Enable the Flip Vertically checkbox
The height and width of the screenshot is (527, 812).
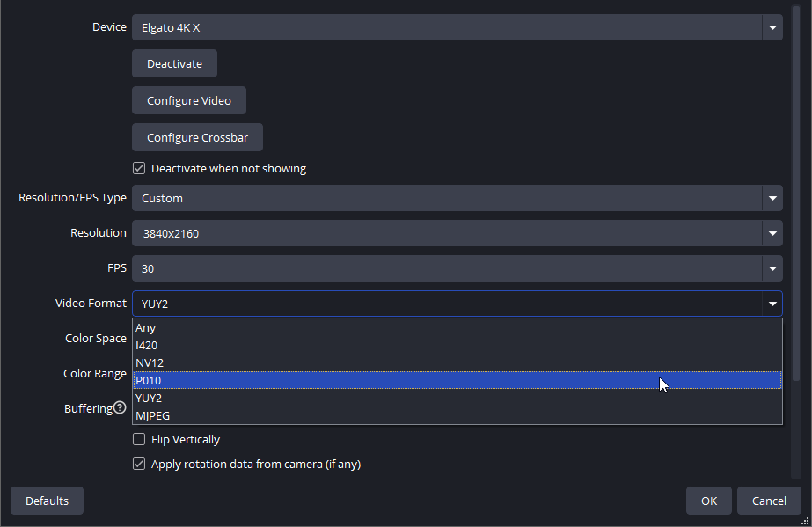tap(139, 440)
